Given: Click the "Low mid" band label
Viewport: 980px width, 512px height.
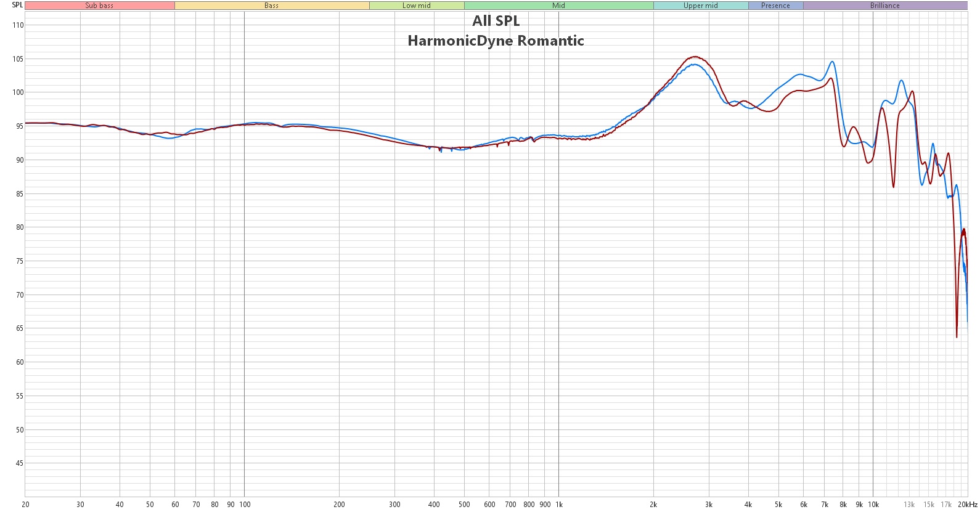Looking at the screenshot, I should pyautogui.click(x=417, y=6).
